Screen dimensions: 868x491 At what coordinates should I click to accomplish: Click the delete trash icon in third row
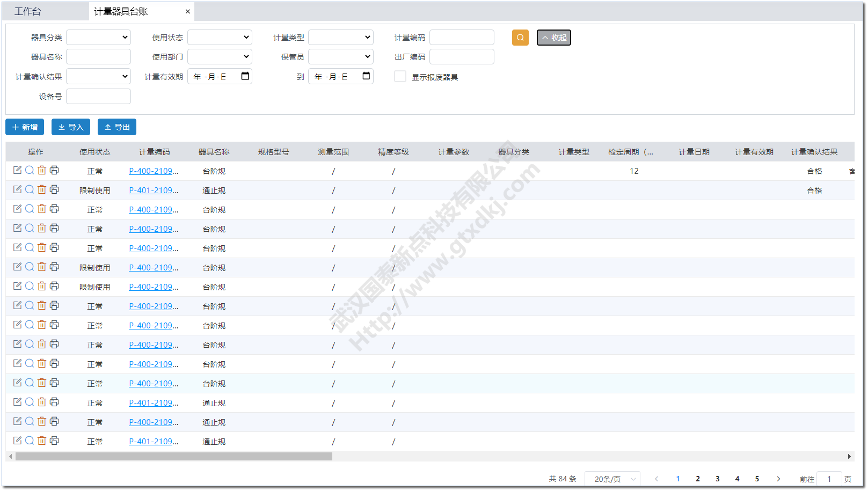tap(42, 209)
